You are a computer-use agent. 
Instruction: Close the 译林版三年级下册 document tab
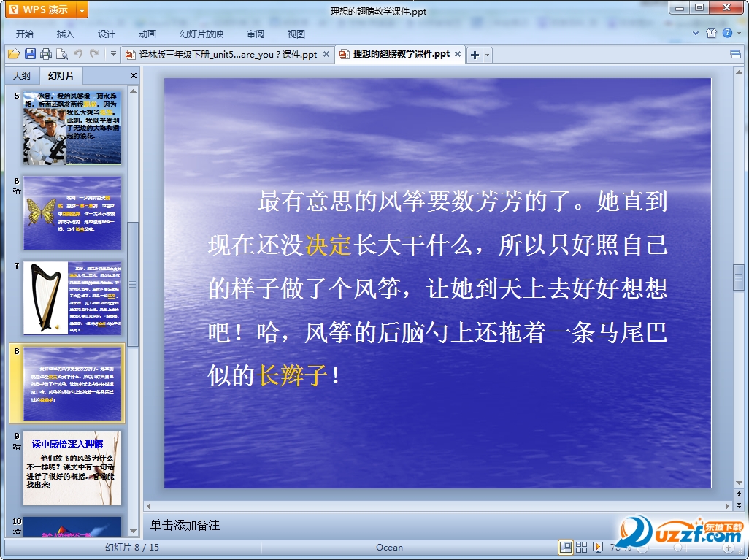326,54
